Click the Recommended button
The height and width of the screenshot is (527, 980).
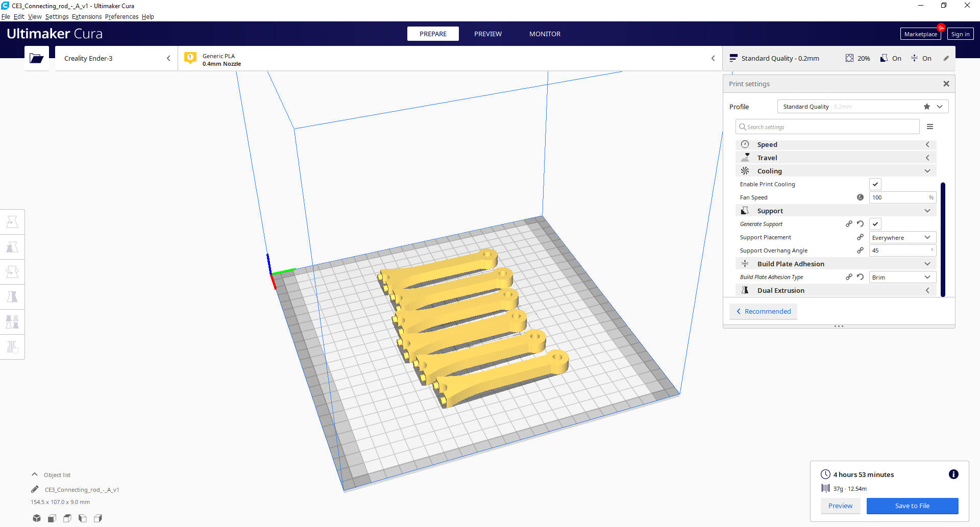point(763,311)
